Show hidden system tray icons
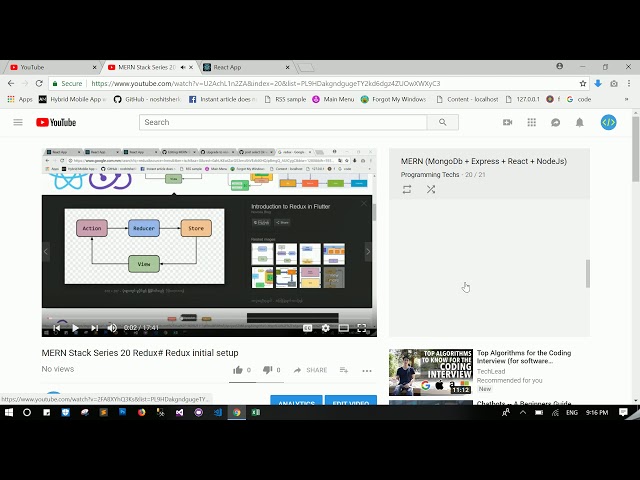 tap(523, 412)
